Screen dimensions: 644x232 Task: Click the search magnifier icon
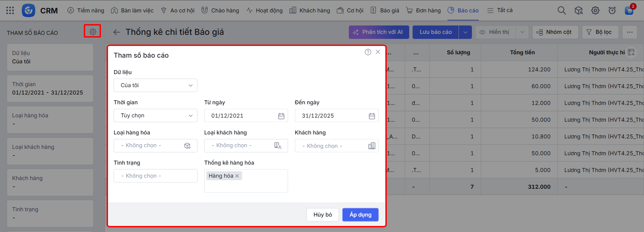(x=561, y=10)
